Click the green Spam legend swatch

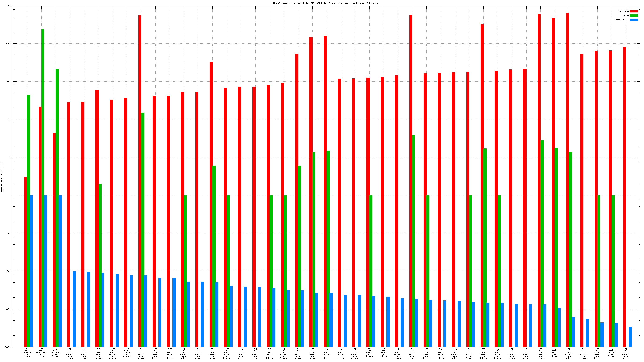pos(634,15)
